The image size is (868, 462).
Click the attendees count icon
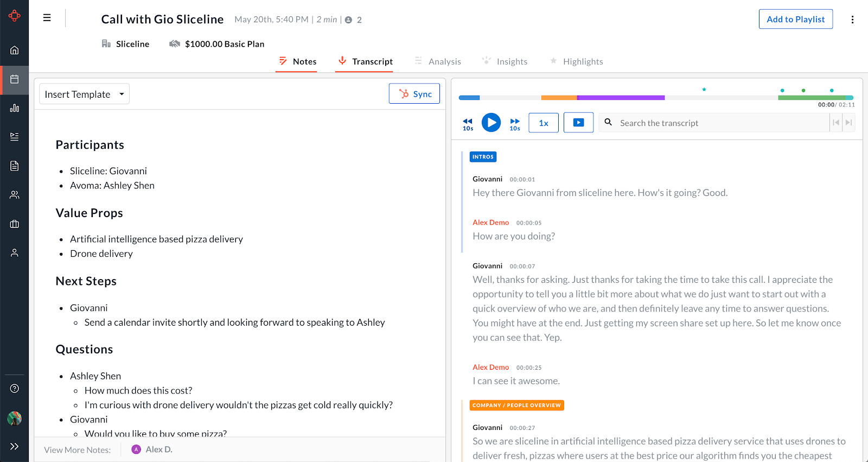point(348,20)
